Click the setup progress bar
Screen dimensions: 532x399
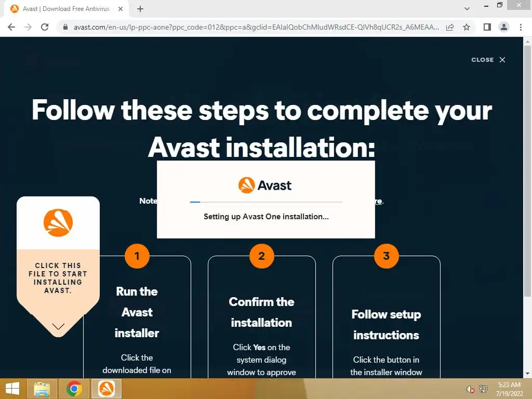pyautogui.click(x=266, y=202)
